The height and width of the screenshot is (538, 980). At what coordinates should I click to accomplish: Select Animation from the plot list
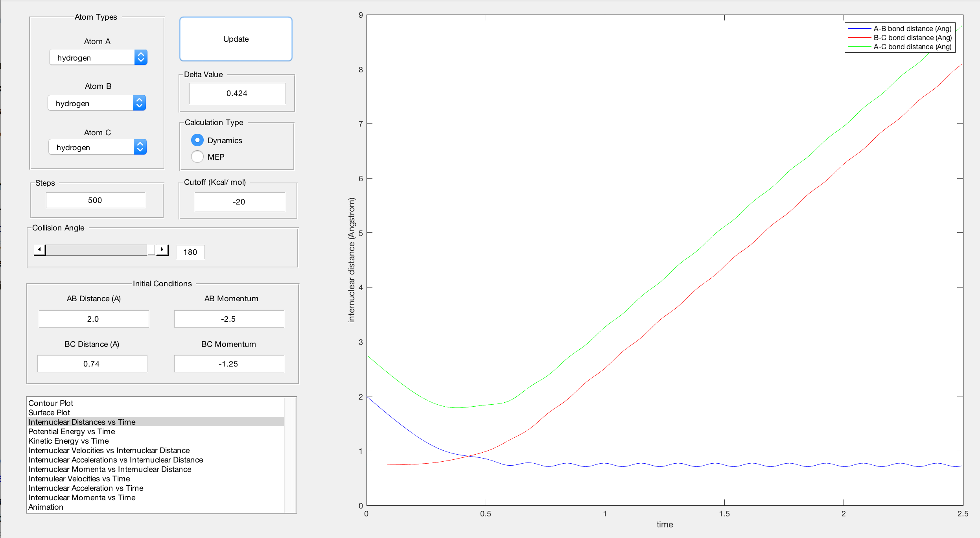[46, 507]
